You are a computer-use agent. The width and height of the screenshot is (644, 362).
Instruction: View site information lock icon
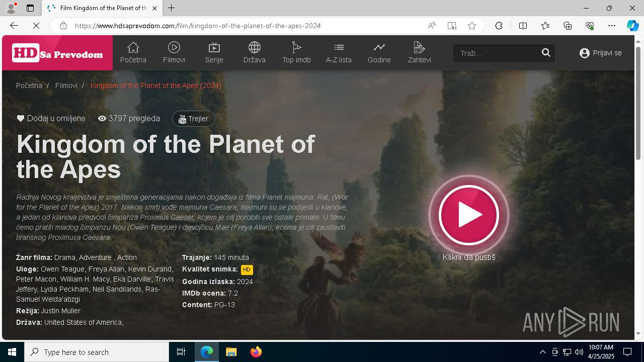(x=63, y=26)
